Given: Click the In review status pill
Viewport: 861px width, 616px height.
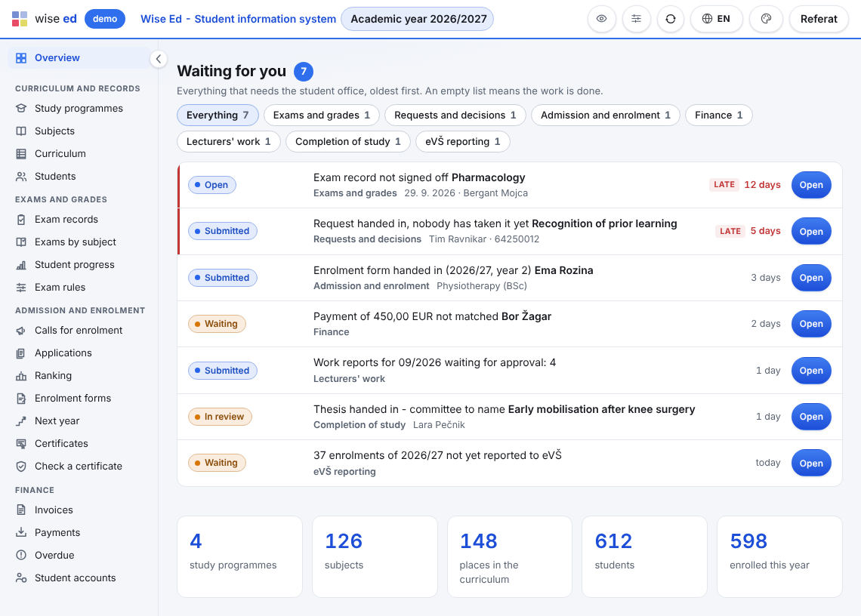Looking at the screenshot, I should (220, 417).
